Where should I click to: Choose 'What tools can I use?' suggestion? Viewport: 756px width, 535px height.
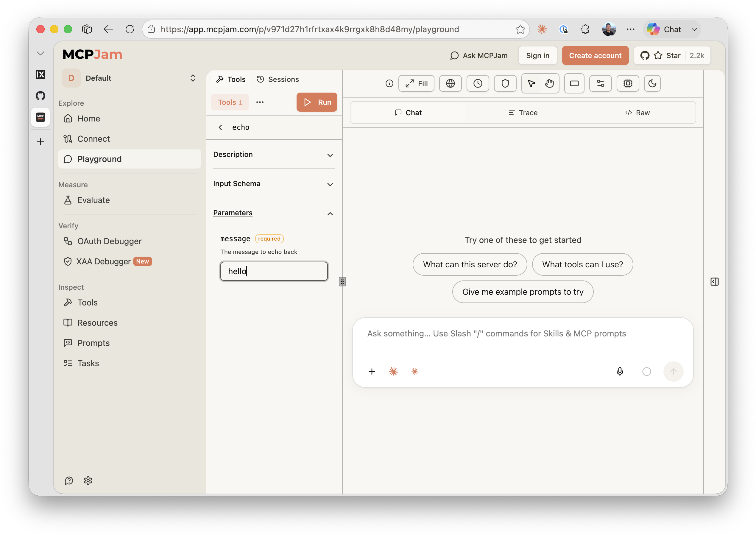[x=582, y=264]
